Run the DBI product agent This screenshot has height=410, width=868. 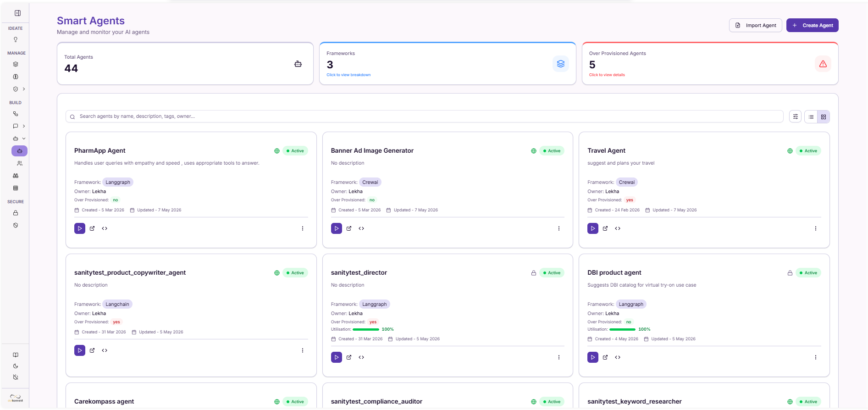[593, 357]
